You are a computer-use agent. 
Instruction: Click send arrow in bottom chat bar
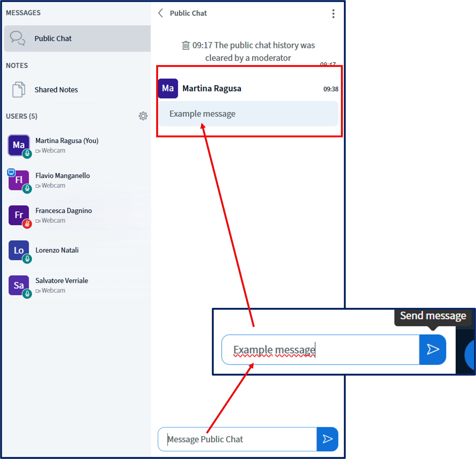327,439
